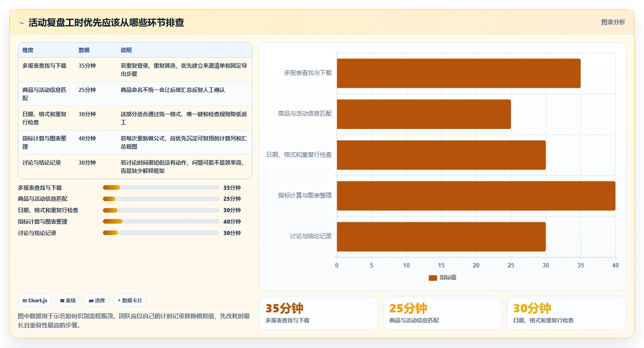Click the Chart.js chip
Image resolution: width=644 pixels, height=348 pixels.
coord(35,300)
